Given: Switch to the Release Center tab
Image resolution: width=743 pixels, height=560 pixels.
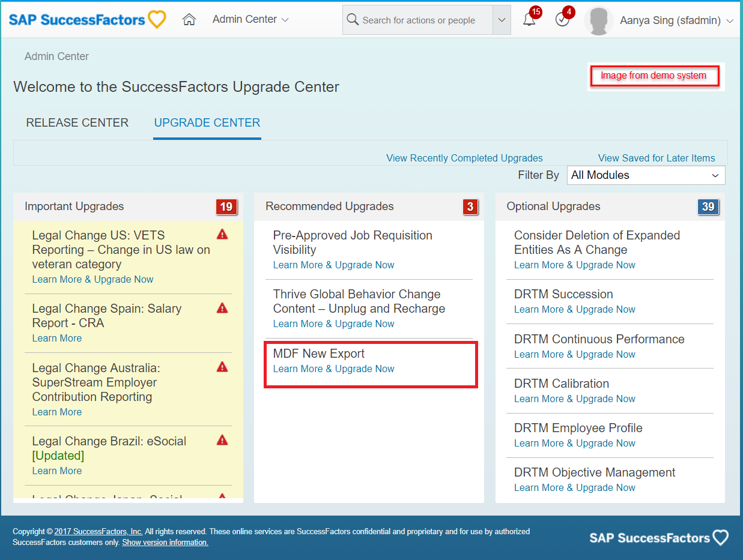Looking at the screenshot, I should 77,122.
